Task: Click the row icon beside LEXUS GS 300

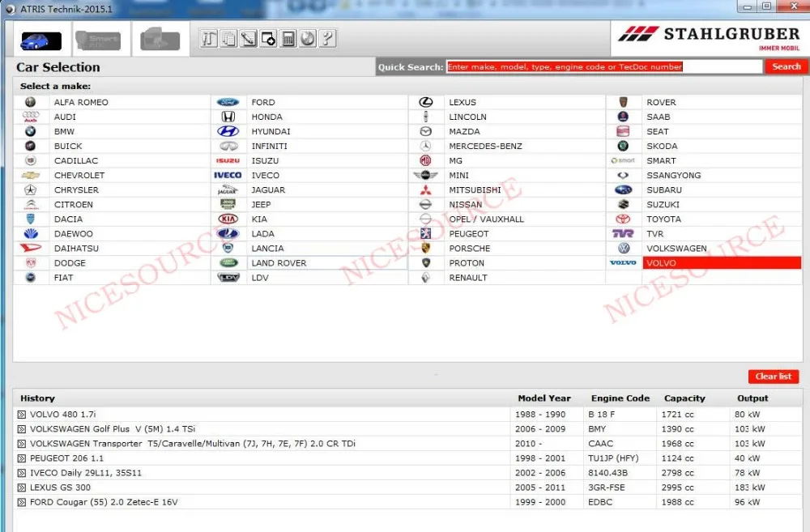Action: 21,487
